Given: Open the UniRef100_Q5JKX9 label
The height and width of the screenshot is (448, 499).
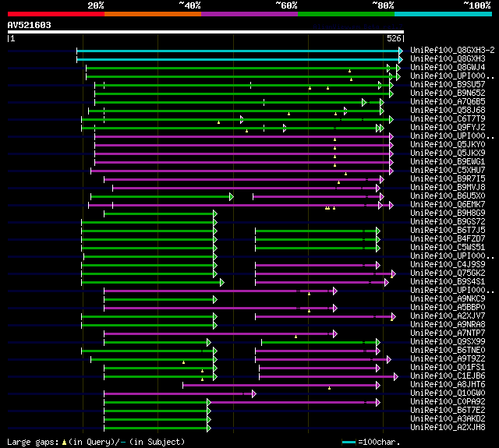Looking at the screenshot, I should (448, 153).
